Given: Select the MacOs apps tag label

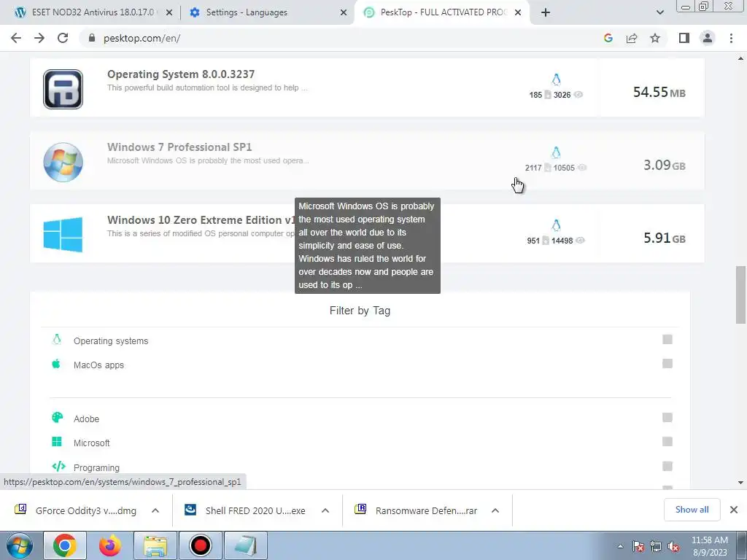Looking at the screenshot, I should pos(98,365).
